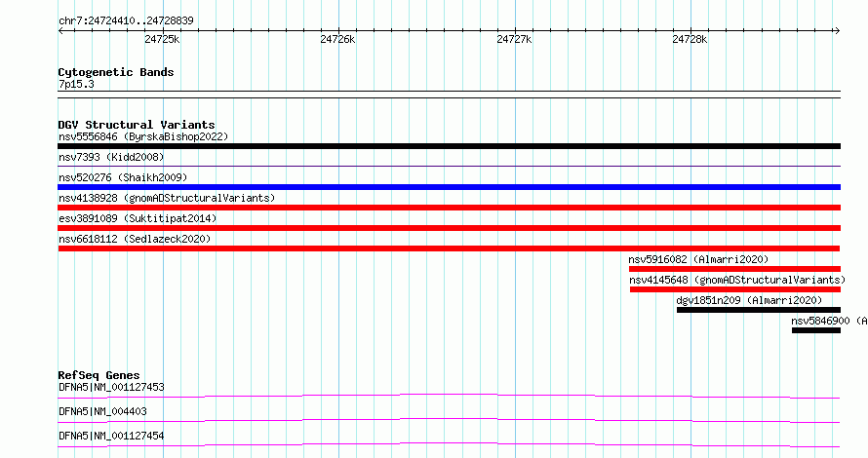
Task: Click the red bar for nsv4138928
Action: click(x=449, y=208)
